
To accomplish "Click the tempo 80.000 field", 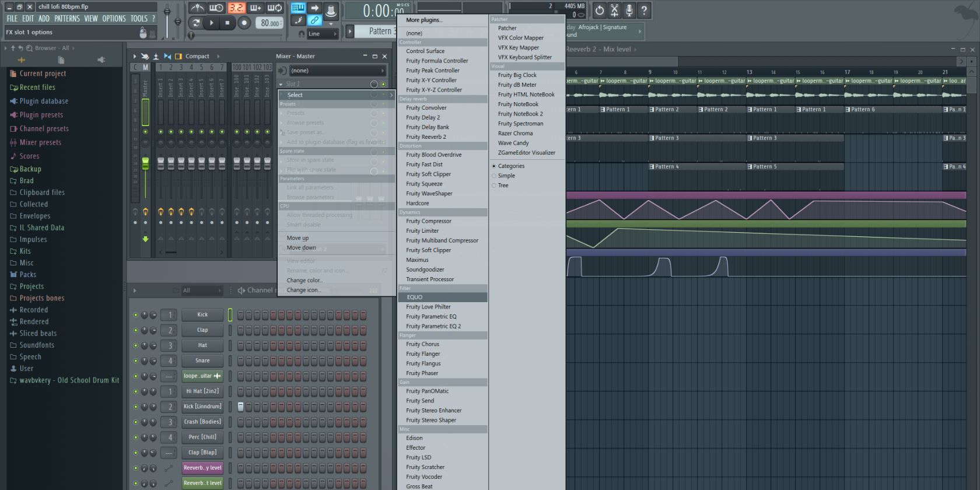I will 271,23.
